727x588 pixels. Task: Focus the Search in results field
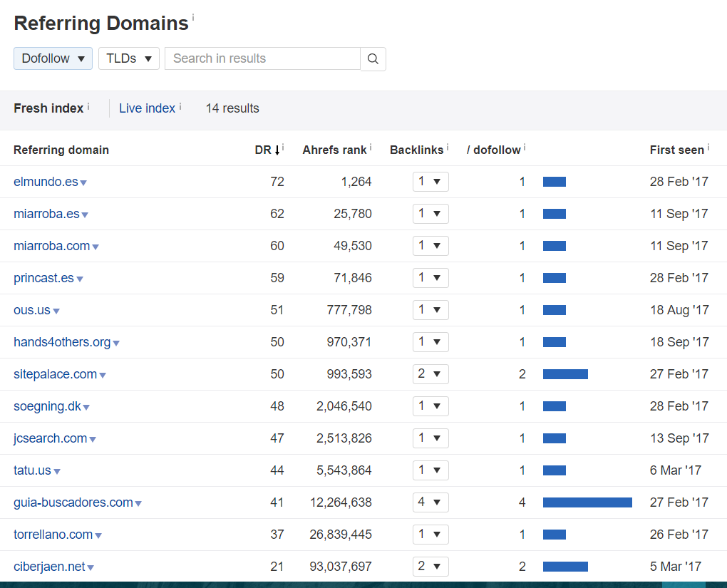point(262,58)
